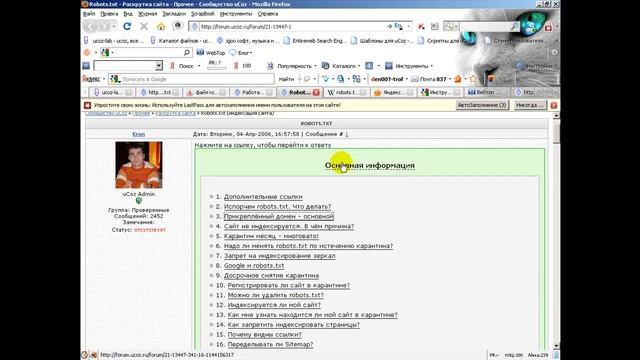This screenshot has width=640, height=360.
Task: Click the browser Back arrow button
Action: [90, 27]
